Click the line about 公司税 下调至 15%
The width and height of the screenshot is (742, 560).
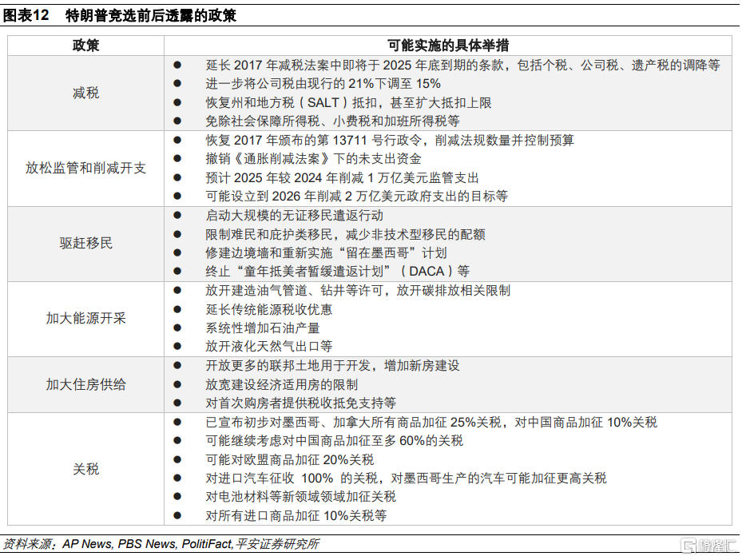pos(323,83)
